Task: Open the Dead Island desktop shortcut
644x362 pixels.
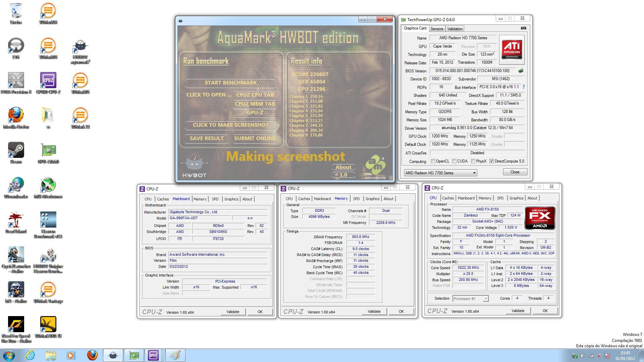Action: tap(16, 223)
